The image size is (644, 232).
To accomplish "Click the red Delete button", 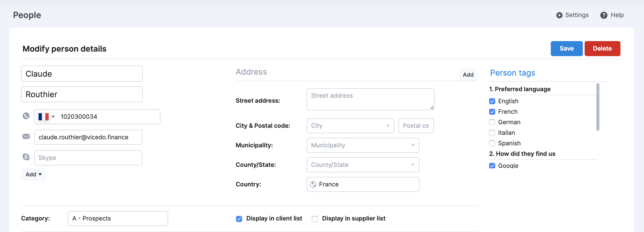I will point(602,49).
